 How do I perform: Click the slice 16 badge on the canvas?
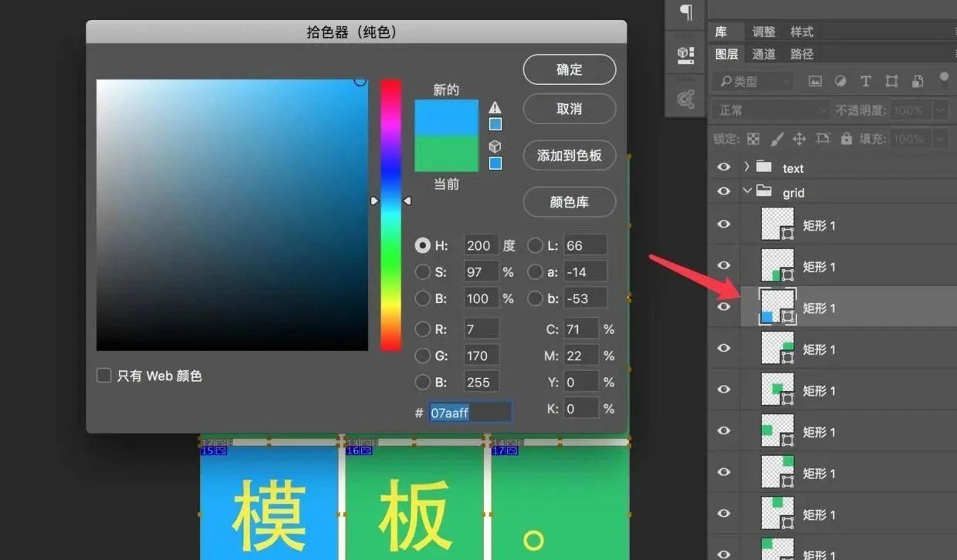pyautogui.click(x=359, y=450)
